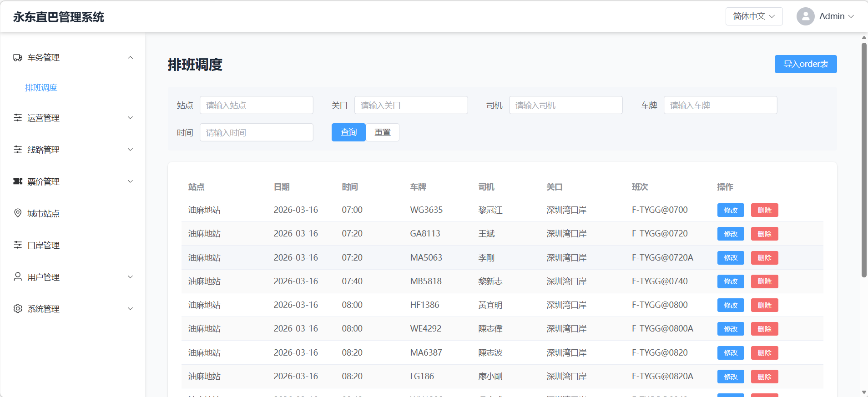
Task: Open the 简体中文 language dropdown
Action: [x=754, y=16]
